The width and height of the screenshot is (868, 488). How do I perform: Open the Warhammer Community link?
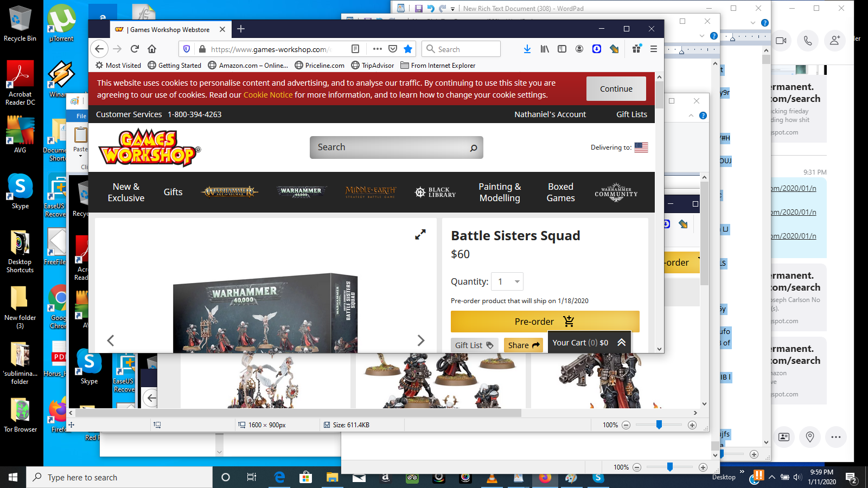pos(616,192)
